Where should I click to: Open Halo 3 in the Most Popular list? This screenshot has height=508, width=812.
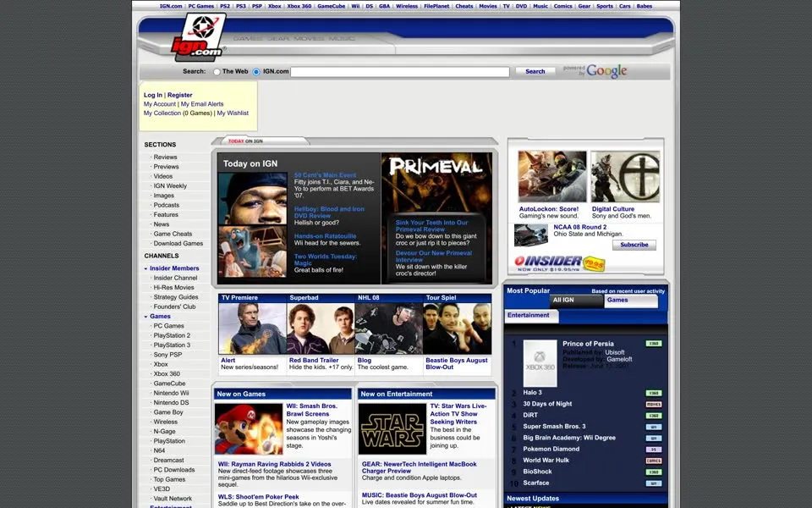click(532, 393)
